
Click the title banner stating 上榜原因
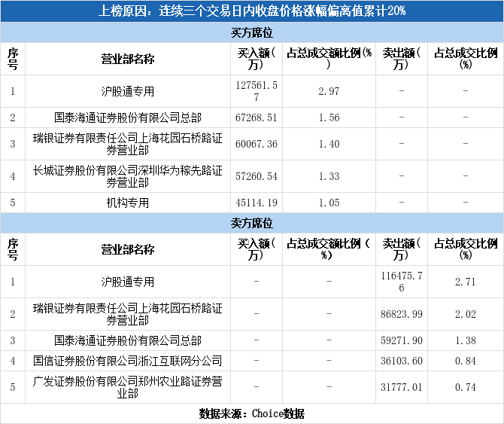[252, 11]
